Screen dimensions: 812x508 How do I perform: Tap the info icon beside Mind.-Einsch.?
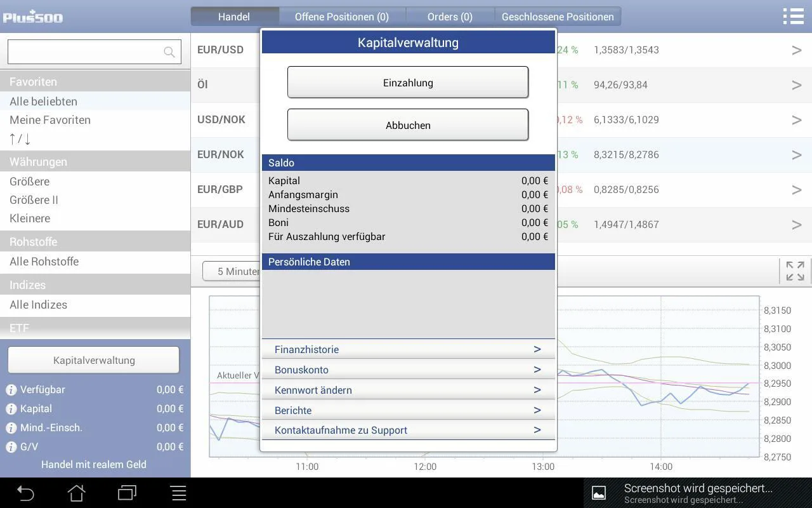click(x=11, y=428)
